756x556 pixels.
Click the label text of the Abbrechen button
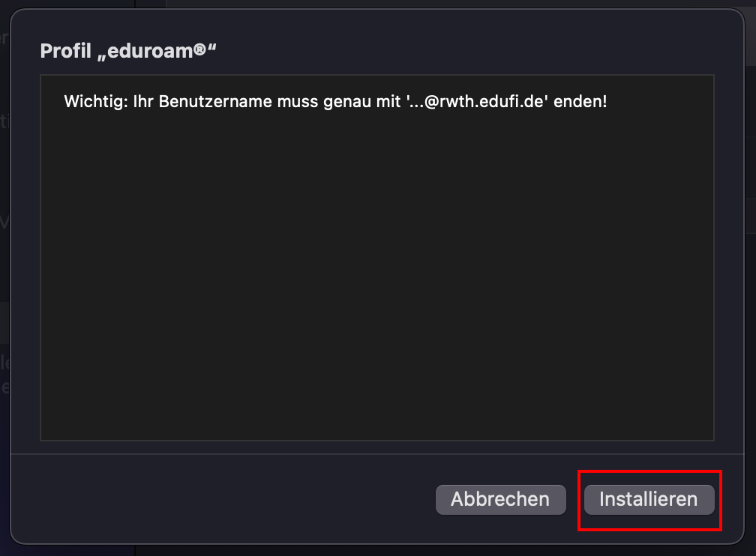click(500, 499)
